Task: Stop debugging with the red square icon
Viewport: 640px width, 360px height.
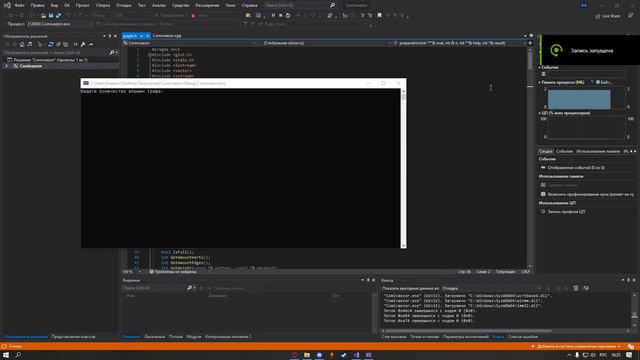Action: (x=280, y=16)
